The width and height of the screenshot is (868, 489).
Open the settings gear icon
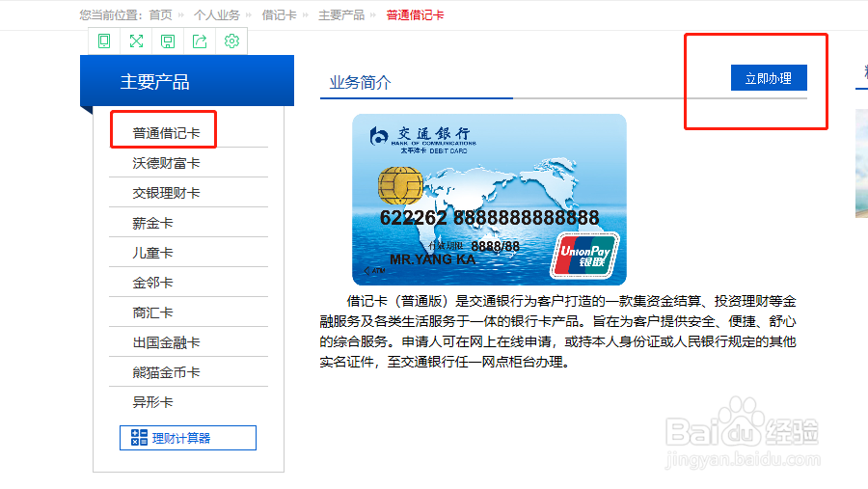[x=231, y=41]
